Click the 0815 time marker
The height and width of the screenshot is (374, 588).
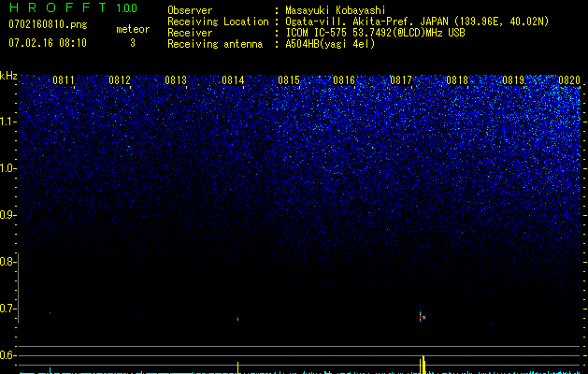point(289,80)
